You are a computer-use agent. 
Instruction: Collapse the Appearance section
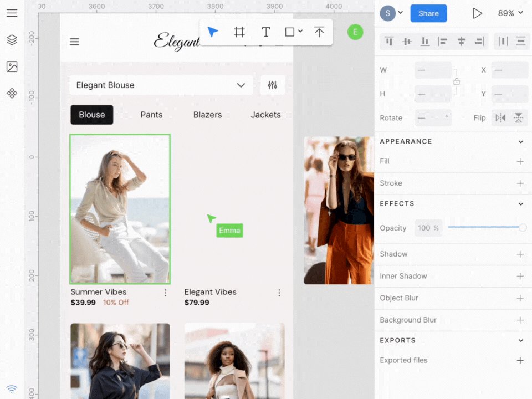(x=520, y=142)
